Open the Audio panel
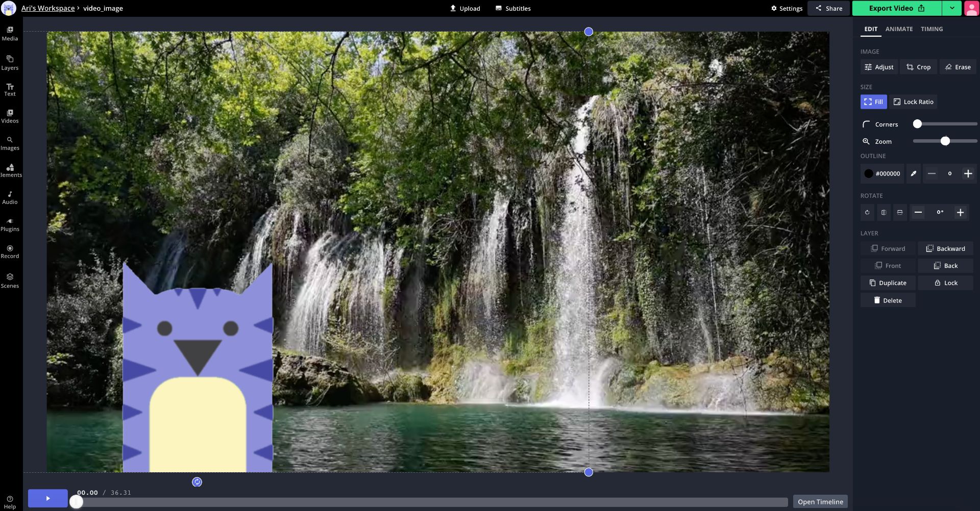This screenshot has height=511, width=980. [10, 197]
